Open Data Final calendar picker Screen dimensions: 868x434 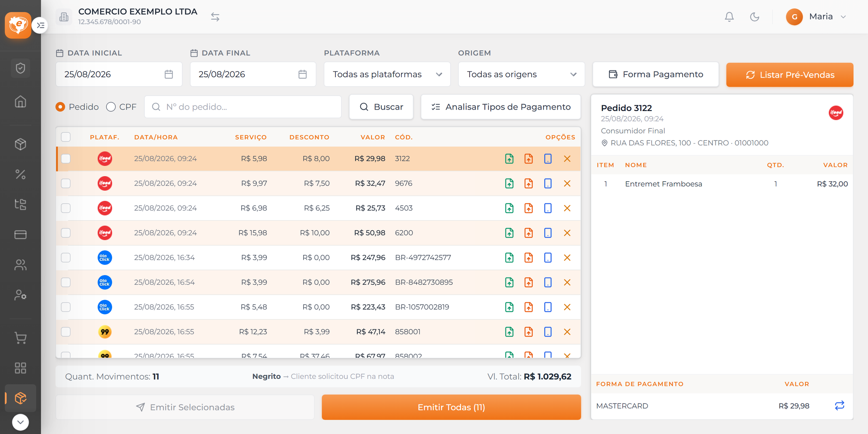(302, 74)
